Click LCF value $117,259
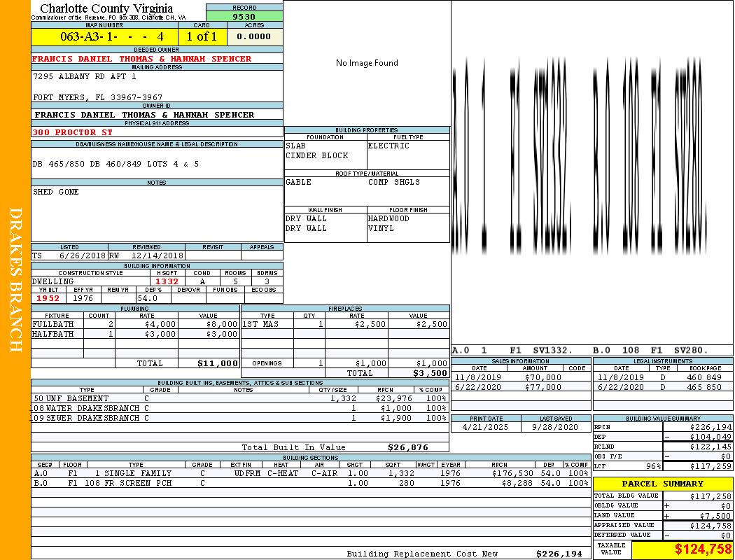735x560 pixels. coord(710,467)
